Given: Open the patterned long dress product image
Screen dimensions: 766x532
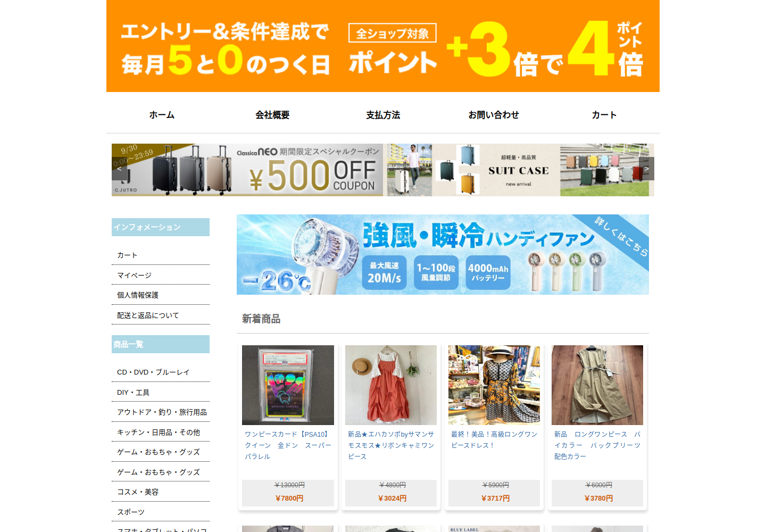Looking at the screenshot, I should (x=494, y=385).
